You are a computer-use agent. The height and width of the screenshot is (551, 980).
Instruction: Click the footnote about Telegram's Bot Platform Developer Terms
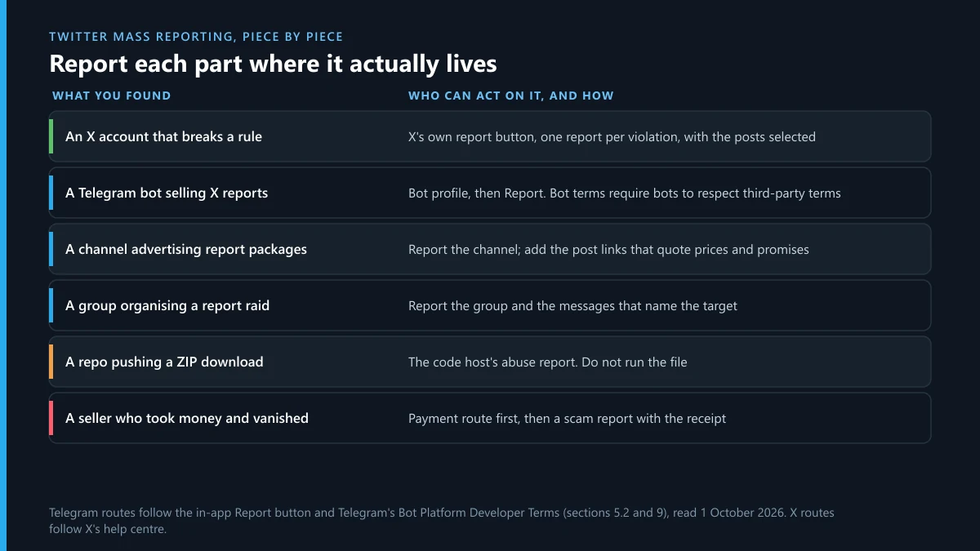click(x=442, y=521)
